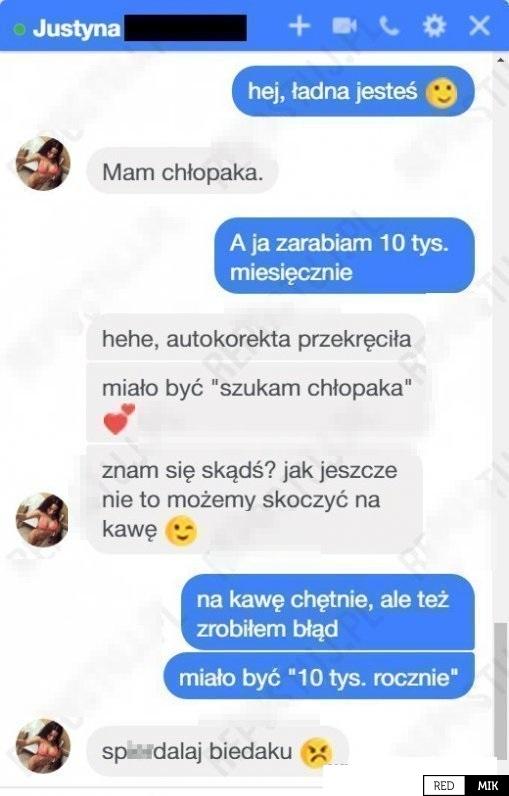This screenshot has width=509, height=796.
Task: Select the 'hehe, autokorekta przekręciła' message
Action: tap(255, 339)
